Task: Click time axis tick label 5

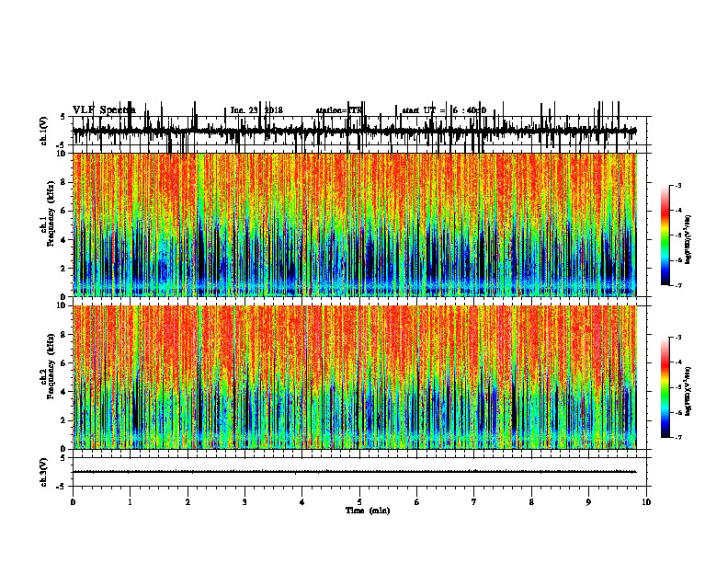Action: (359, 502)
